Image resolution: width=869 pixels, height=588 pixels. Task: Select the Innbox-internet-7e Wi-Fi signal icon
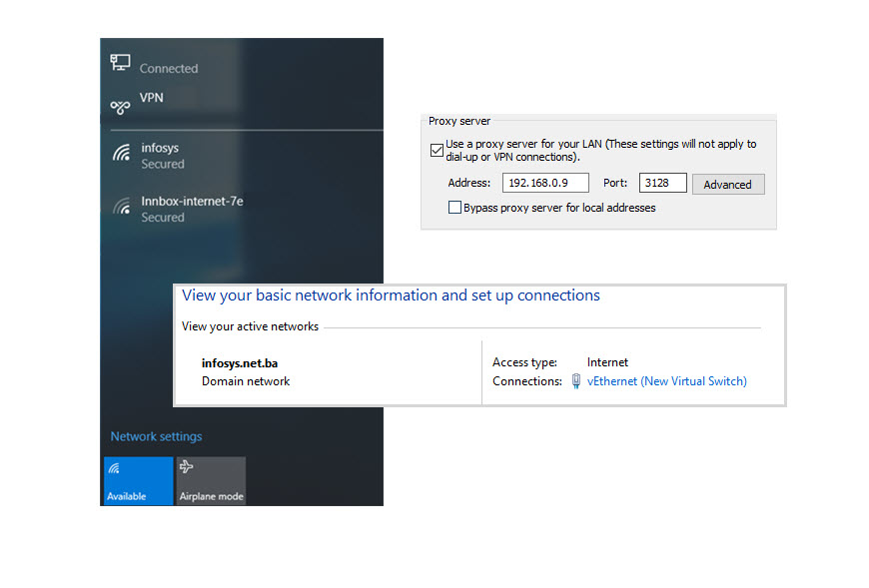pos(122,206)
